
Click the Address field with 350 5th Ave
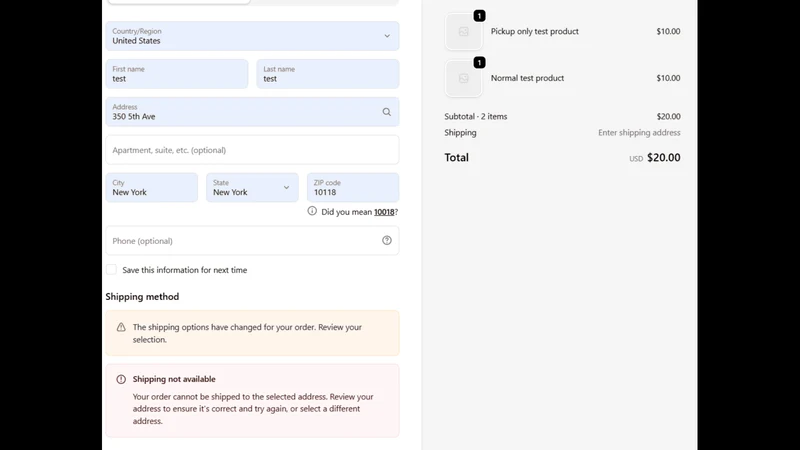(252, 112)
